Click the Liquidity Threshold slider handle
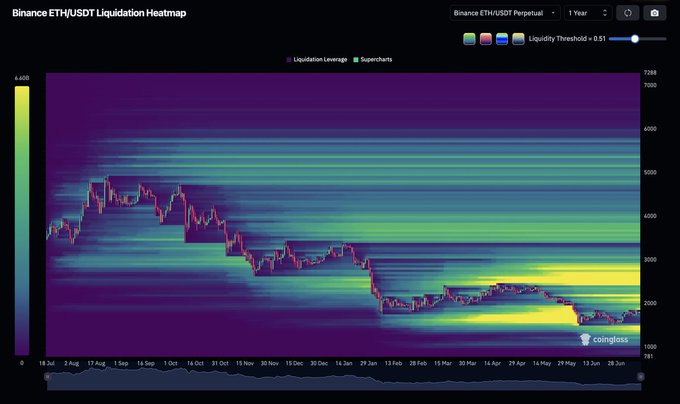 click(x=635, y=39)
